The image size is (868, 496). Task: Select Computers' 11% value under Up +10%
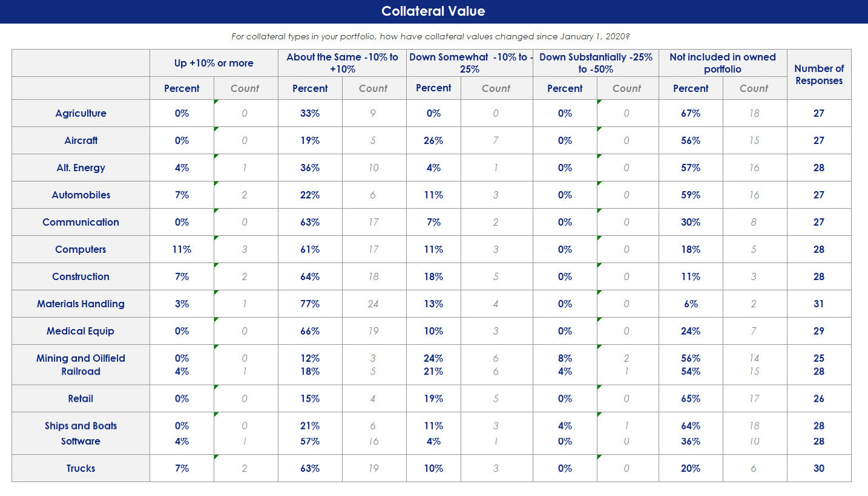(182, 249)
